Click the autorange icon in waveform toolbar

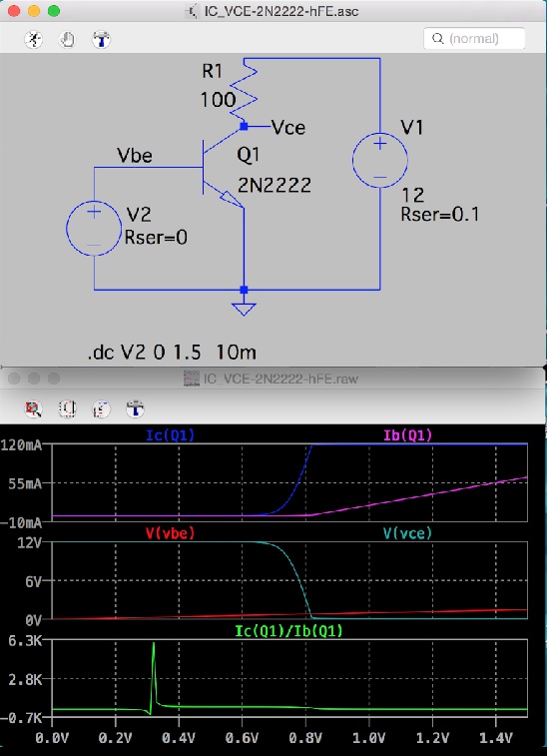point(68,408)
